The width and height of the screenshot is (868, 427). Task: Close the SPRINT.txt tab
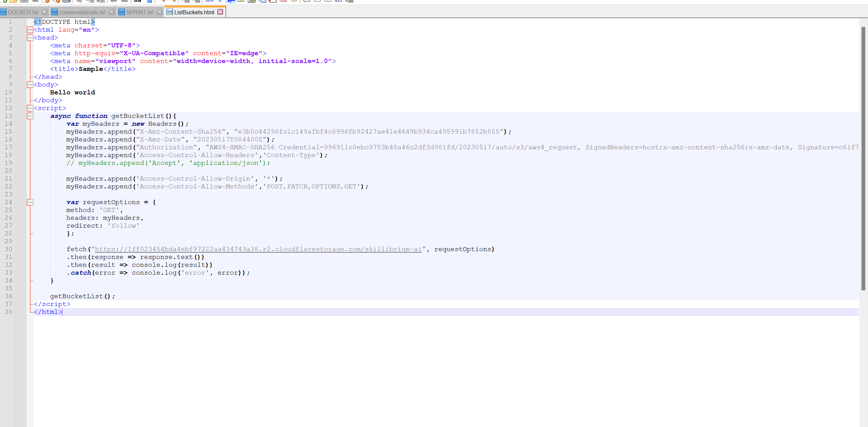tap(159, 12)
